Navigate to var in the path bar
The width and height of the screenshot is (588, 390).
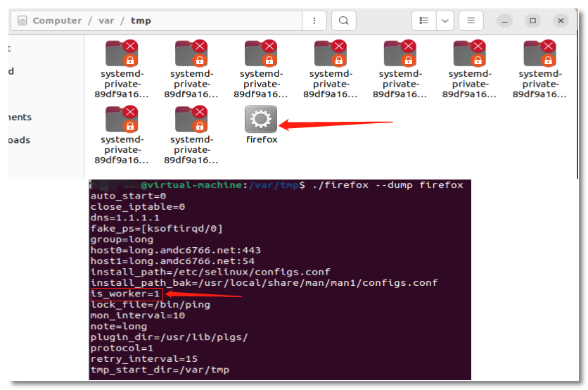pyautogui.click(x=106, y=21)
